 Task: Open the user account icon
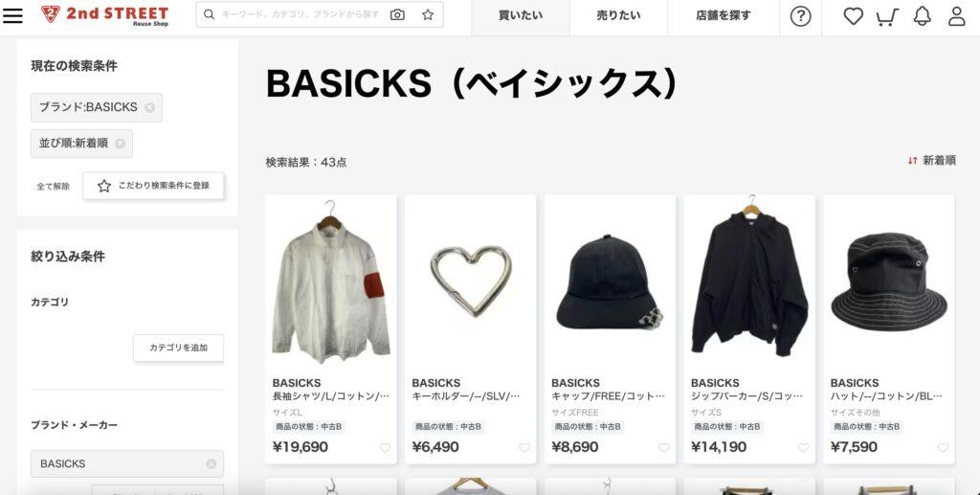tap(957, 16)
